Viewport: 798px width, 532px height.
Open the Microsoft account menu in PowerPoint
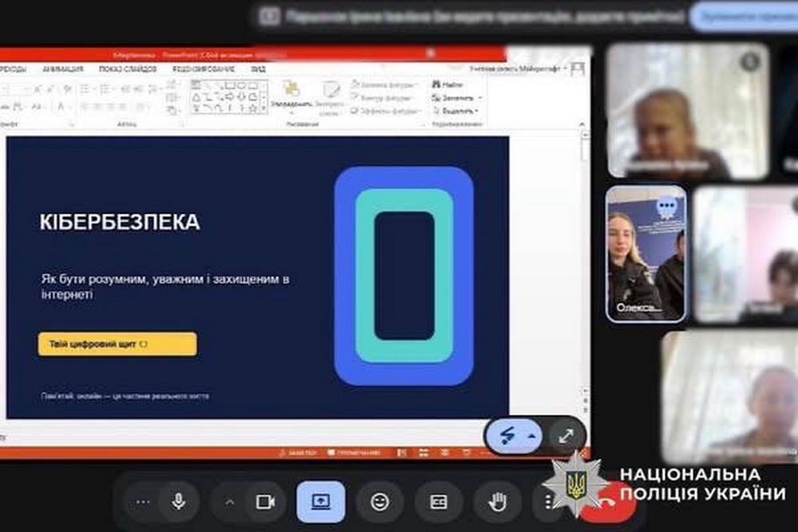tap(518, 69)
